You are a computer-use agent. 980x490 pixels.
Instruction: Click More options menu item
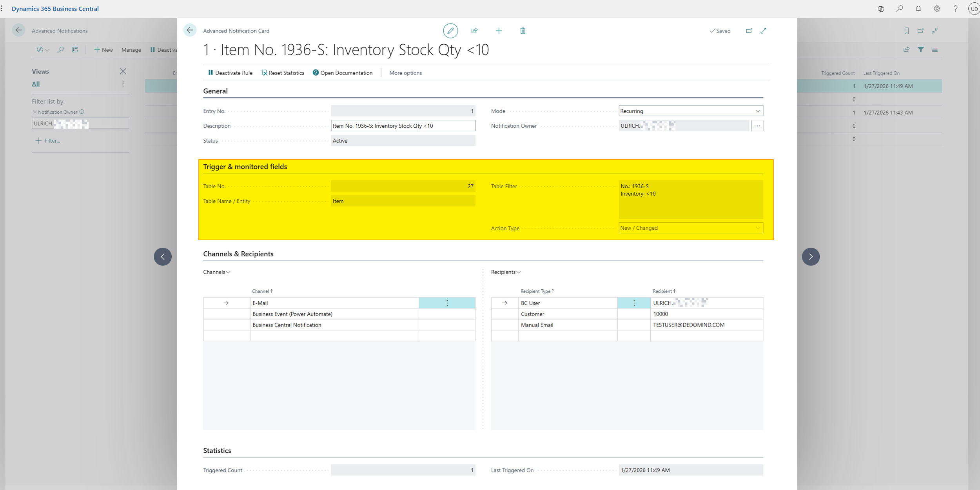pos(405,73)
